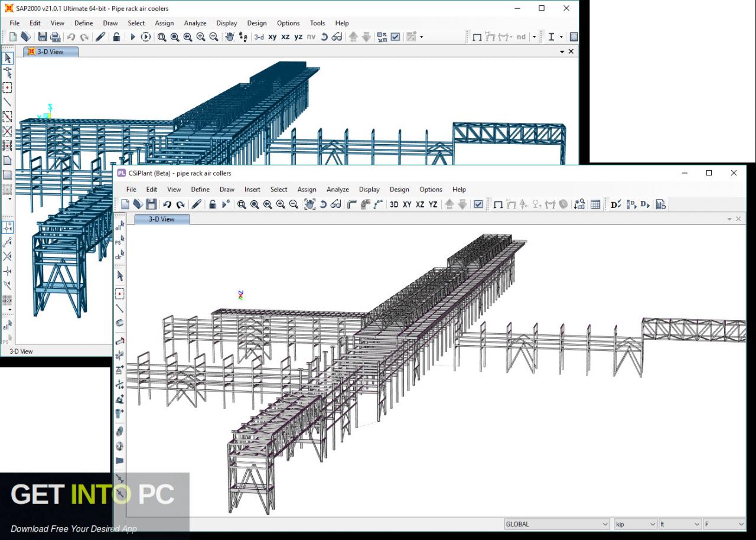Click show tables grid icon in CSiPlant
The width and height of the screenshot is (756, 540).
pyautogui.click(x=595, y=204)
